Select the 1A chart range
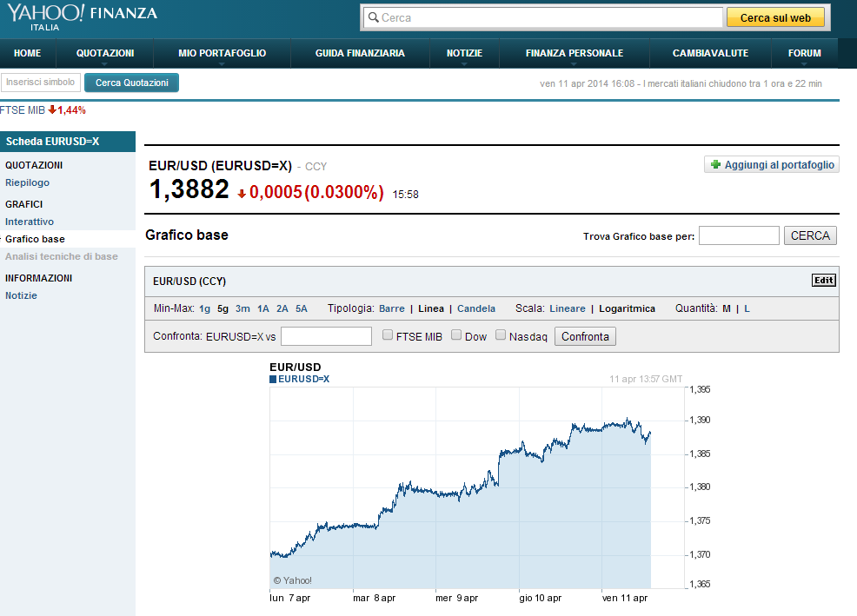857x616 pixels. 262,308
